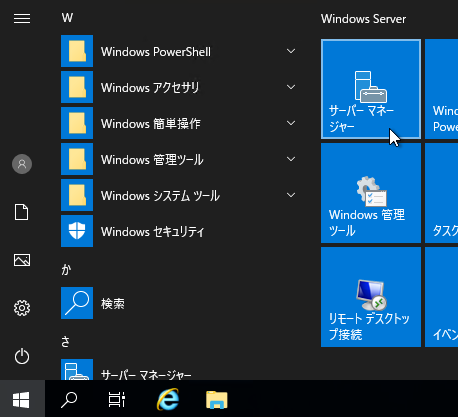Open Task View on the taskbar
This screenshot has height=417, width=458.
click(117, 399)
